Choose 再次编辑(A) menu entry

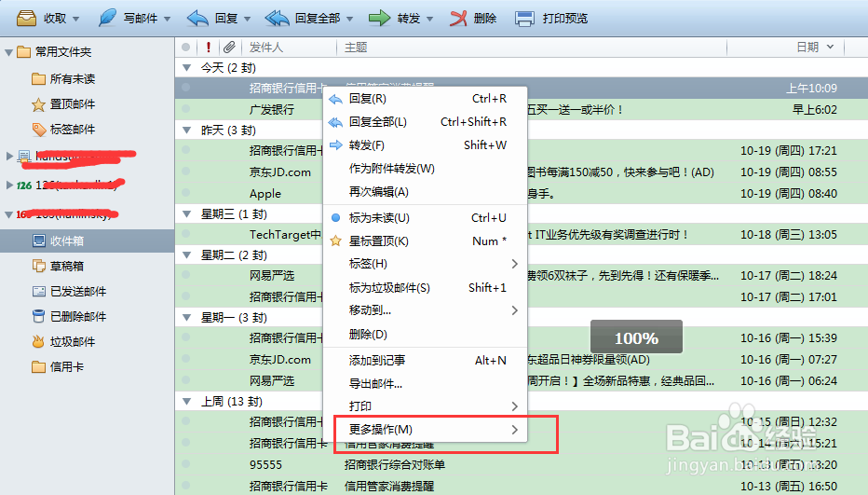point(425,192)
